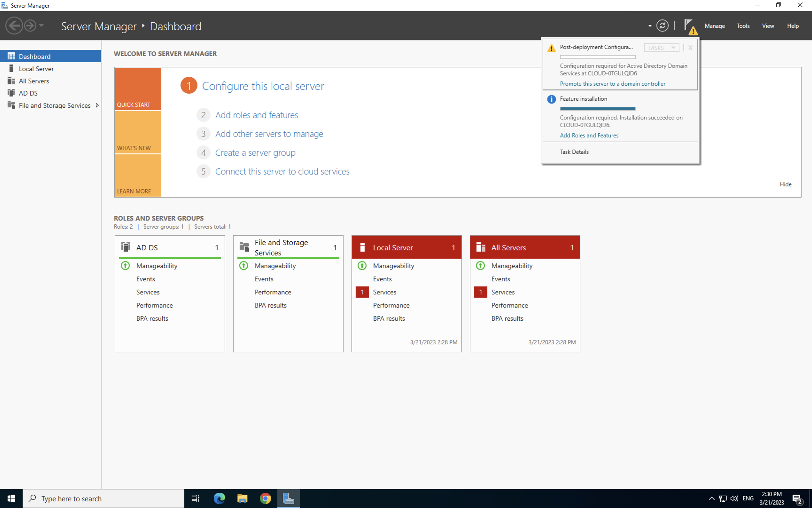812x508 pixels.
Task: Open the TASKS dropdown in notification
Action: tap(661, 48)
